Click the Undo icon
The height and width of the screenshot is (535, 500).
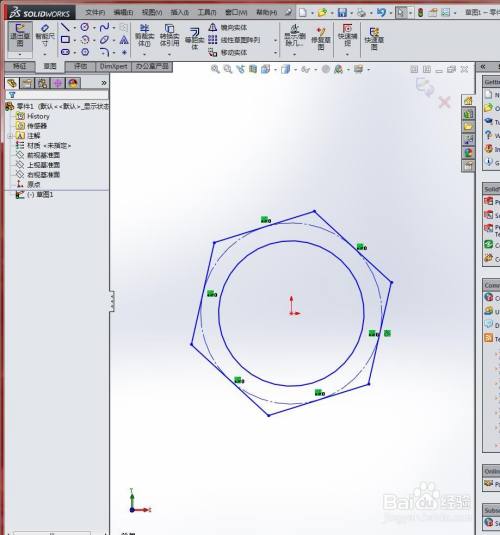point(381,13)
